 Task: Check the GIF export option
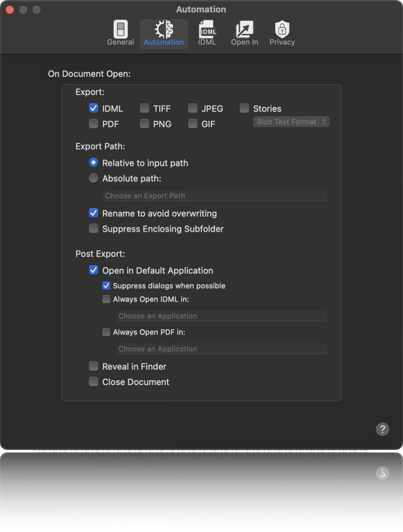(193, 124)
